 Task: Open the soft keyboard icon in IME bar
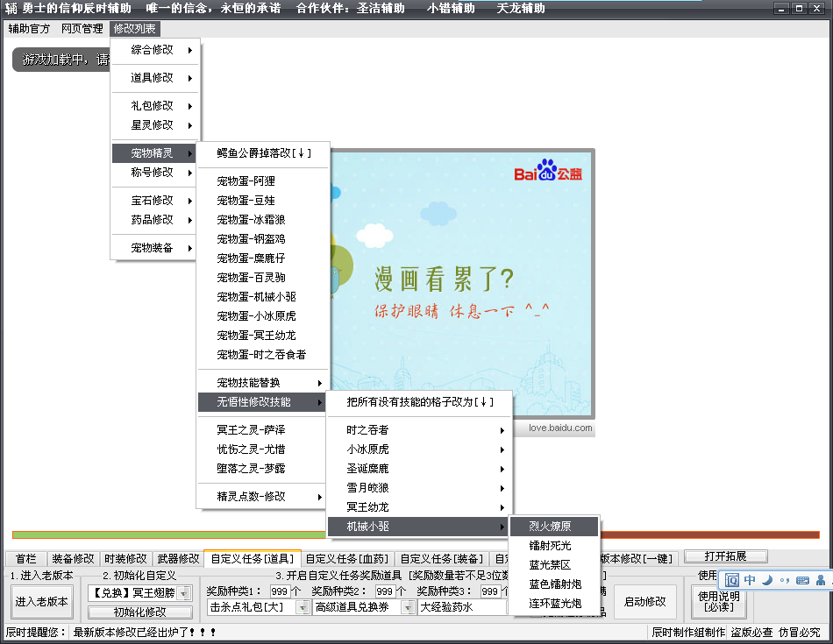[x=801, y=580]
